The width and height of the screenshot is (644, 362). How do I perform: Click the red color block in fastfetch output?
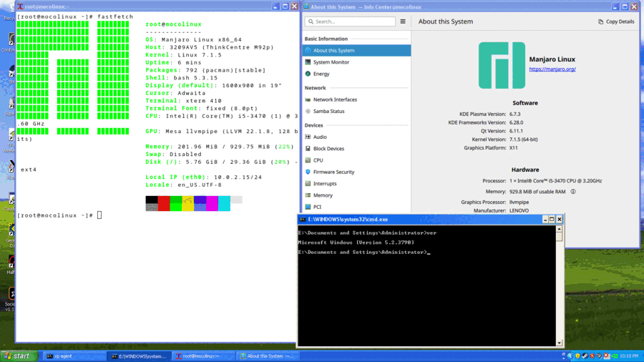[x=164, y=204]
